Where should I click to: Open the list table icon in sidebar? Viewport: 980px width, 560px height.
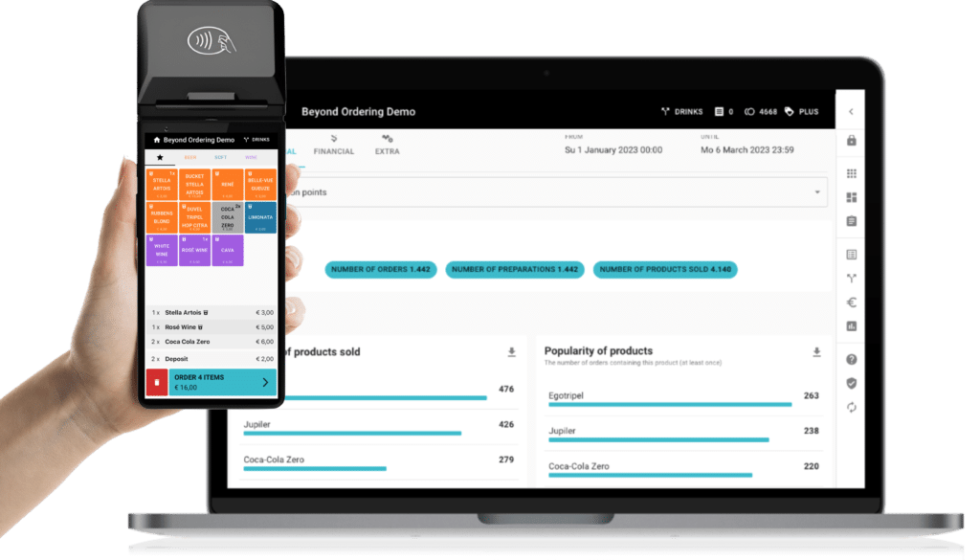point(851,255)
